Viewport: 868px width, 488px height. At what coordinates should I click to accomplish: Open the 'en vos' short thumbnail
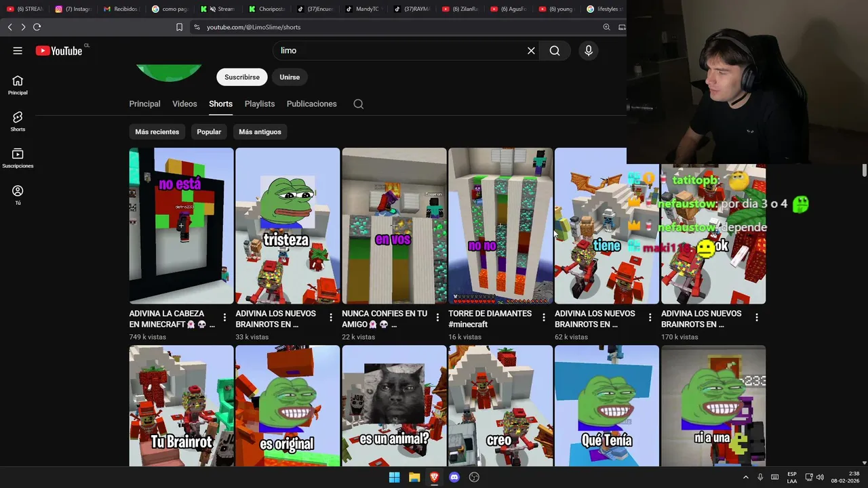[x=394, y=226]
